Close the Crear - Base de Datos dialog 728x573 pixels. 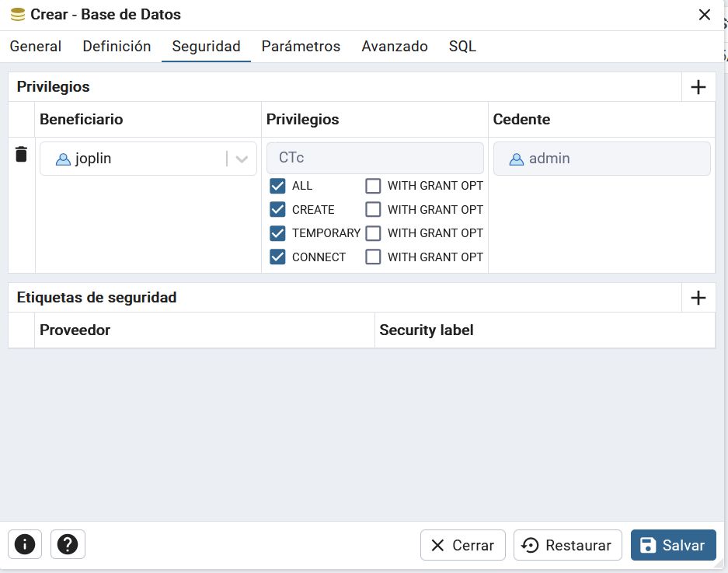(x=704, y=15)
